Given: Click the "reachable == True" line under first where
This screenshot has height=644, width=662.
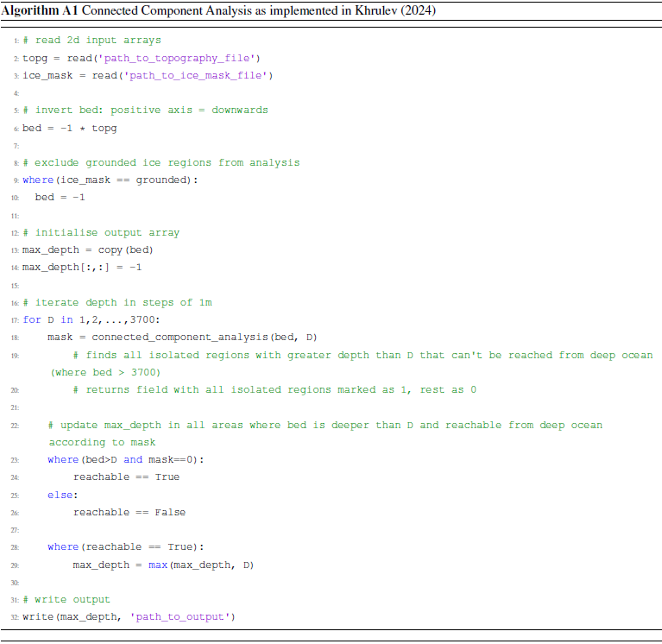Looking at the screenshot, I should point(126,477).
